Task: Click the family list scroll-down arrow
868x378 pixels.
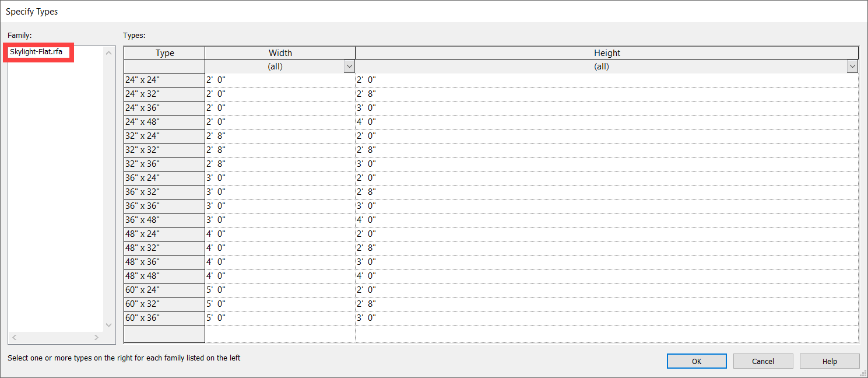Action: [x=108, y=325]
